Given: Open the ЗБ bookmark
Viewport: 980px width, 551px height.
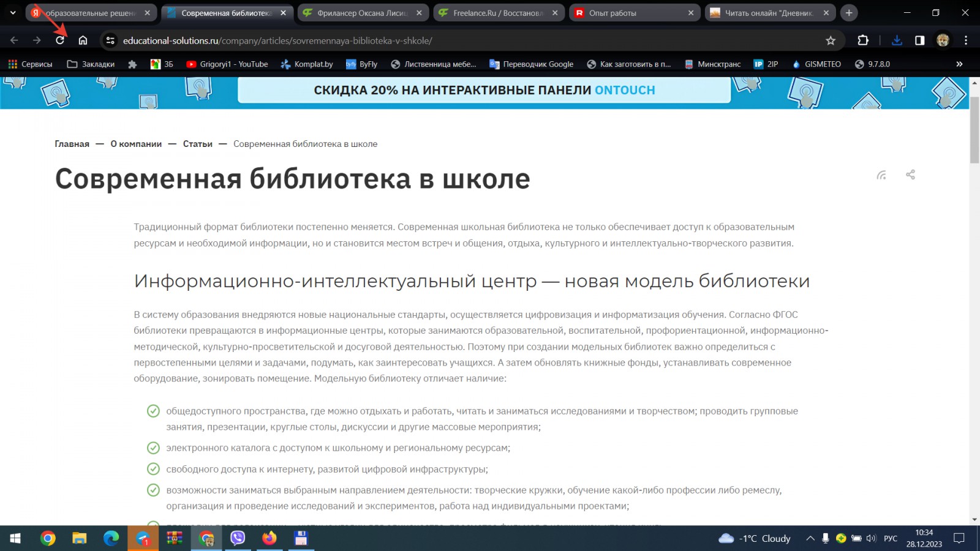Looking at the screenshot, I should (x=162, y=64).
